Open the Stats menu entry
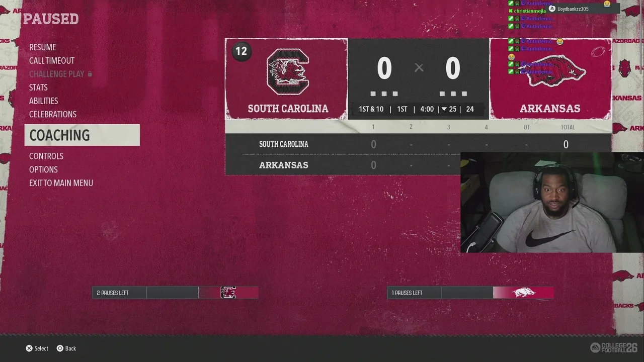 38,87
